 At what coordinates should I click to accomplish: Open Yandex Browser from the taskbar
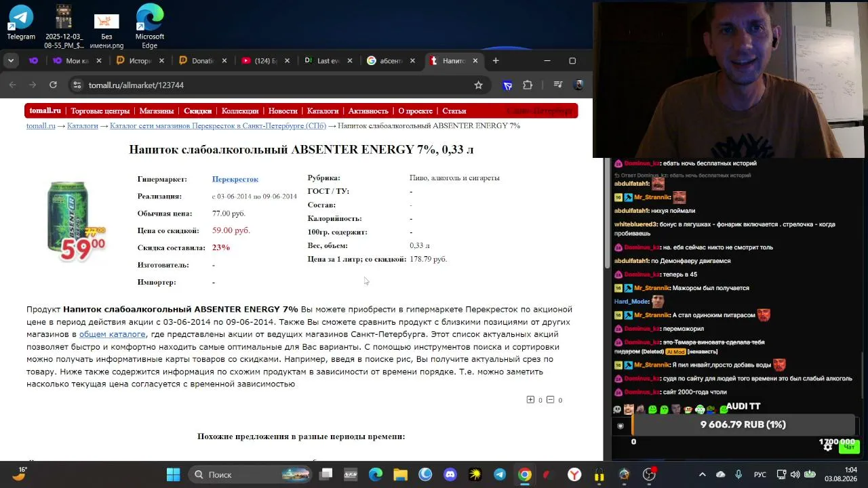[x=574, y=474]
